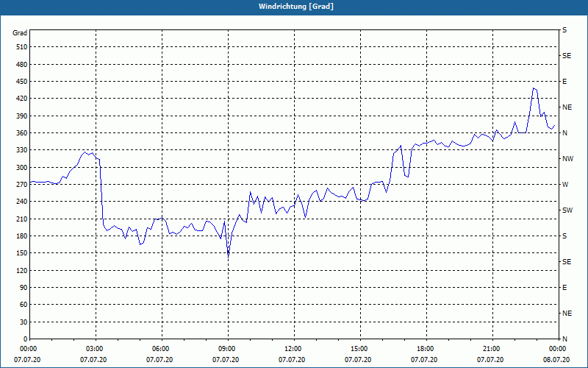Click the 09:00 time label
588x368 pixels.
226,349
